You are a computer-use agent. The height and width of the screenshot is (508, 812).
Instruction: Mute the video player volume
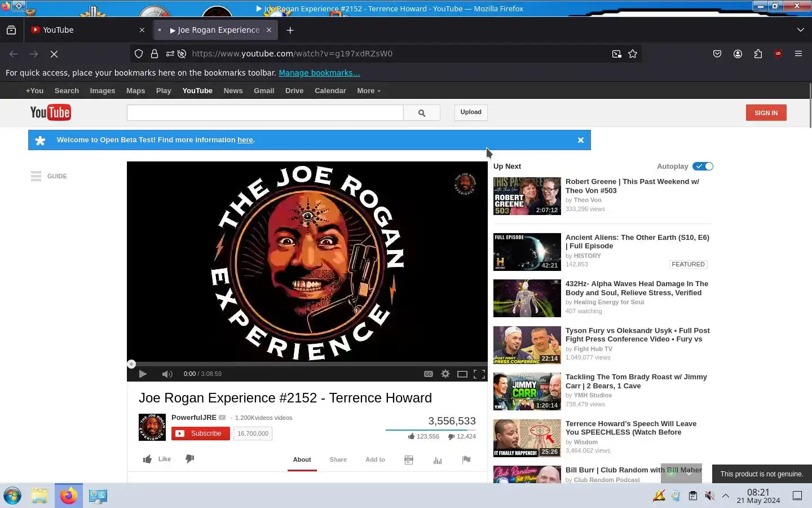click(x=167, y=374)
